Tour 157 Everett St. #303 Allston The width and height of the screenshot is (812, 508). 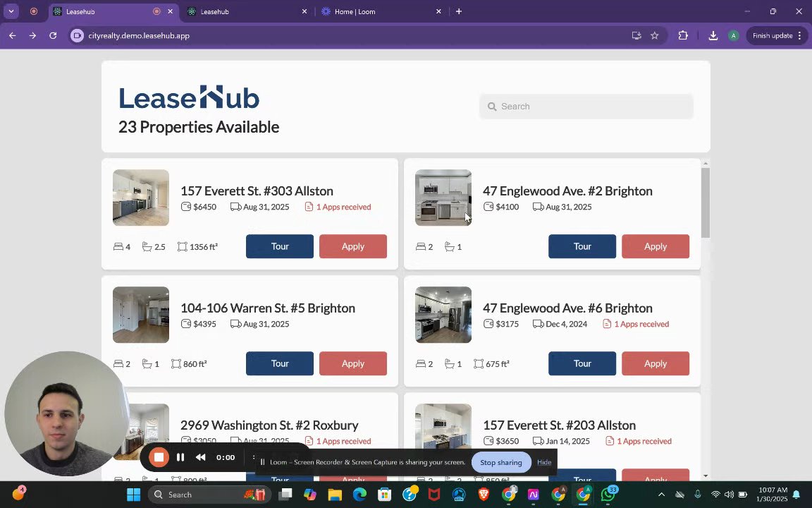[280, 246]
